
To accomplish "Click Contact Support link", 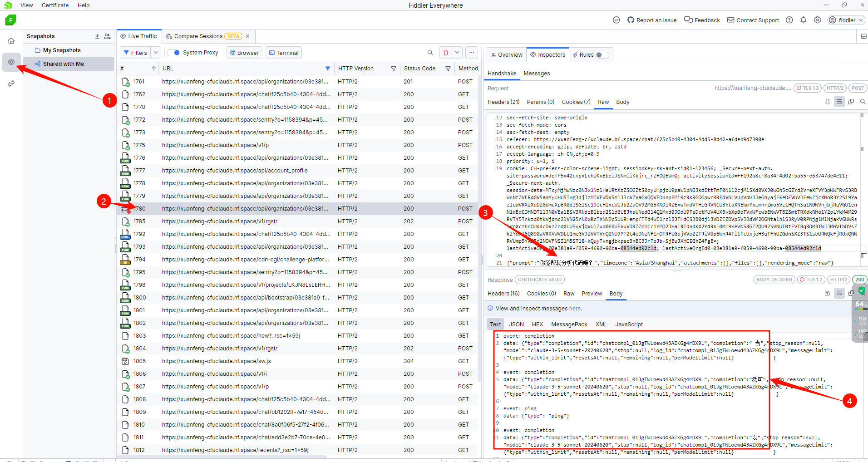I will (x=753, y=20).
